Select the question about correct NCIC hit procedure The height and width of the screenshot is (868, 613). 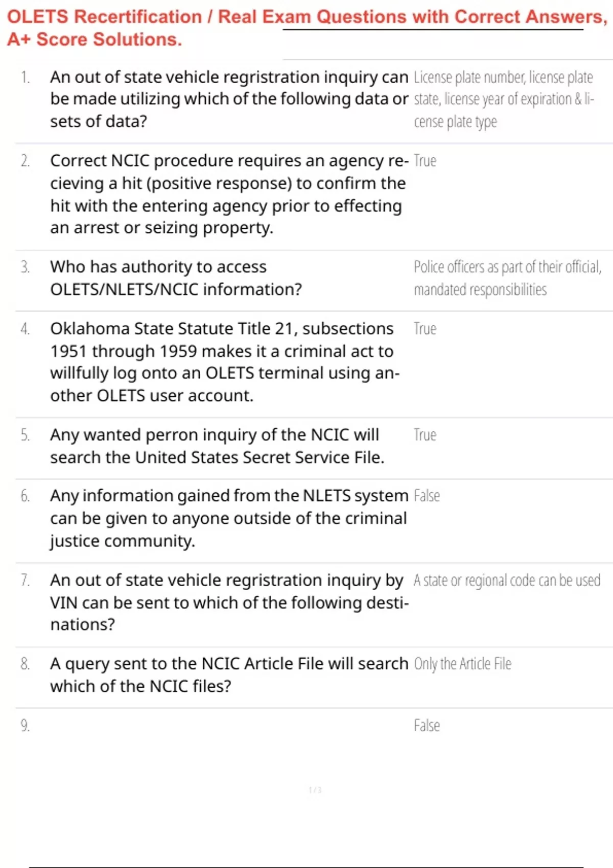[229, 194]
